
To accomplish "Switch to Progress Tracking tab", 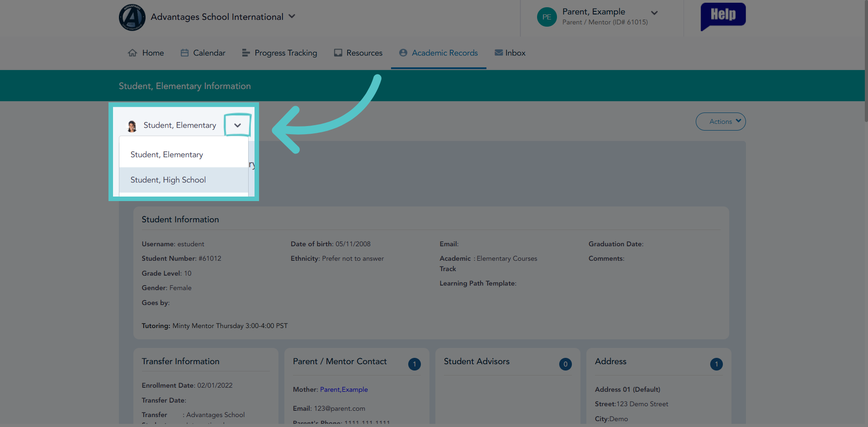I will [279, 53].
